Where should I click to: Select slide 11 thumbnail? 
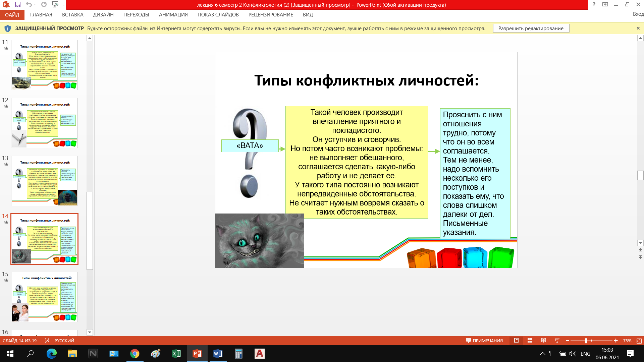coord(44,65)
